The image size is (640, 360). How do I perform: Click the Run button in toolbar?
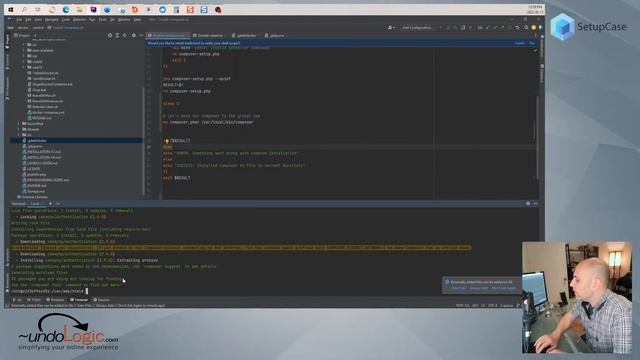[441, 28]
